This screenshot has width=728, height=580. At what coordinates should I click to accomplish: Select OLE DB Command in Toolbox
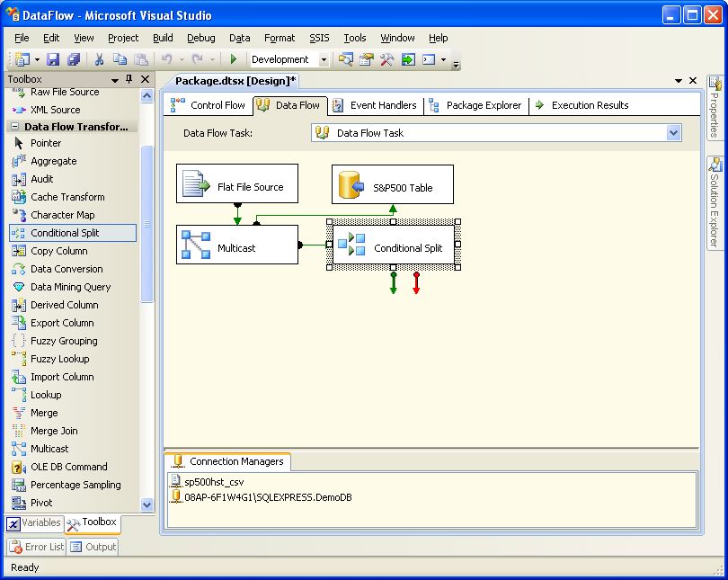73,468
